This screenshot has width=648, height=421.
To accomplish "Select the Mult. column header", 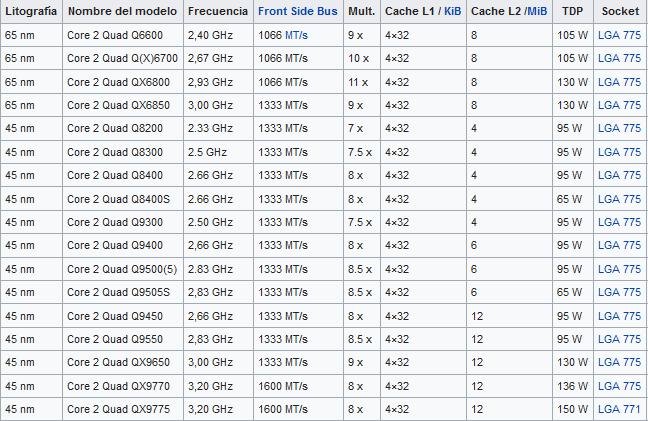I will 362,11.
